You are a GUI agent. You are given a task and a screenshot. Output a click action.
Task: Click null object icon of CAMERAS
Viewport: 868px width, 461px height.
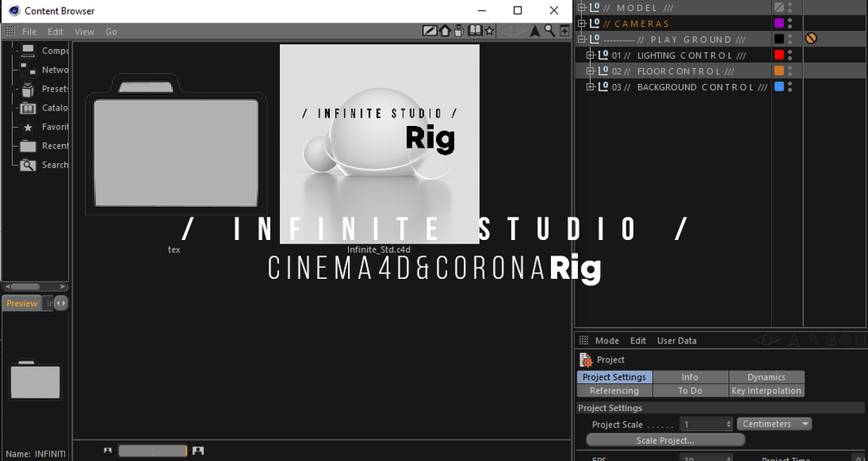(x=594, y=23)
